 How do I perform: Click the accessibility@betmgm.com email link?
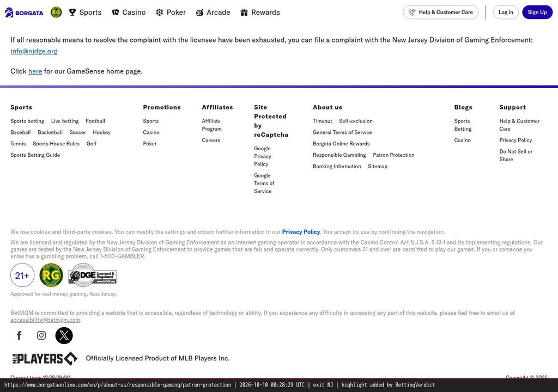click(45, 320)
